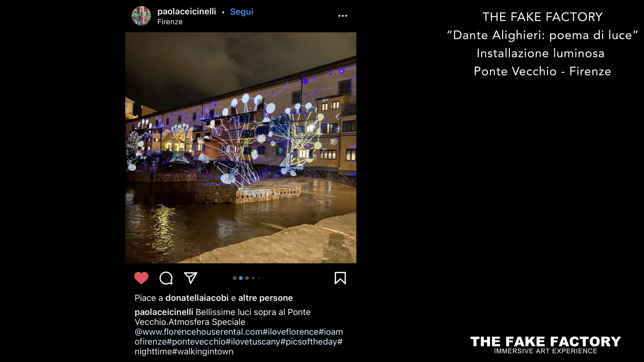Select the active blue carousel dot
Image resolution: width=644 pixels, height=362 pixels.
click(x=241, y=278)
